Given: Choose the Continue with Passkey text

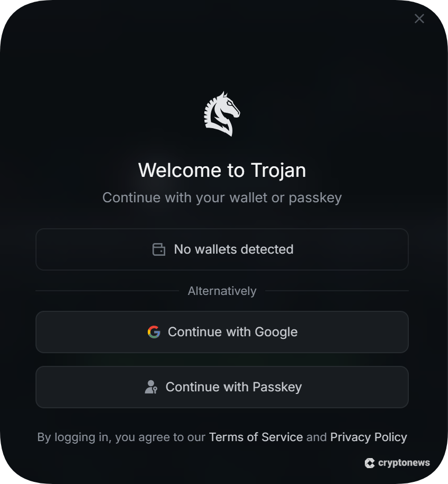Looking at the screenshot, I should 234,387.
